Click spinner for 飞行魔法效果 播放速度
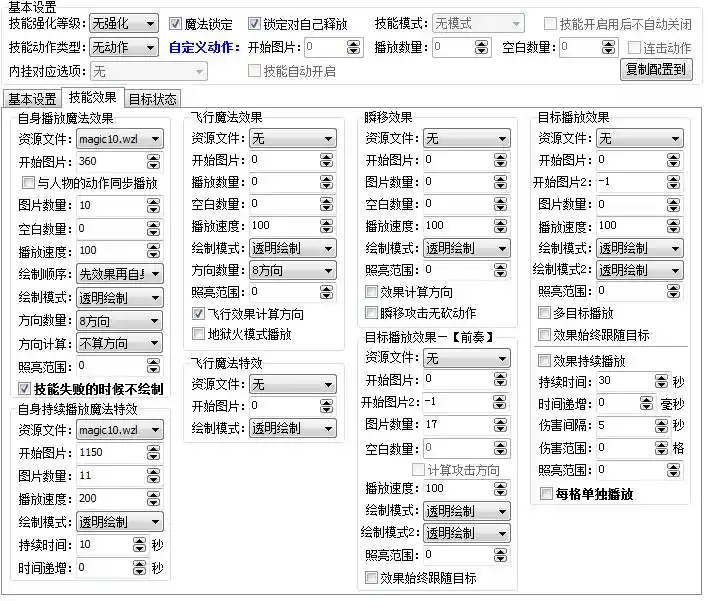Screen dimensions: 708x601 point(326,226)
